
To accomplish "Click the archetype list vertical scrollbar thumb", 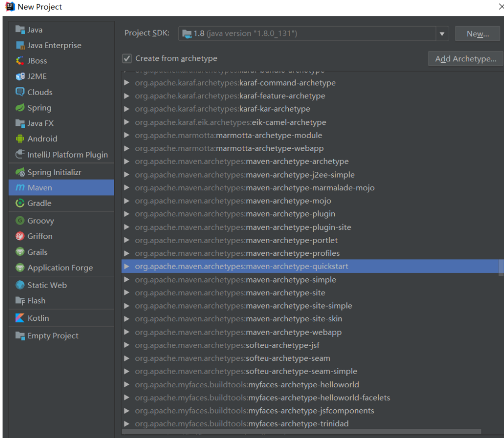I will [x=501, y=268].
